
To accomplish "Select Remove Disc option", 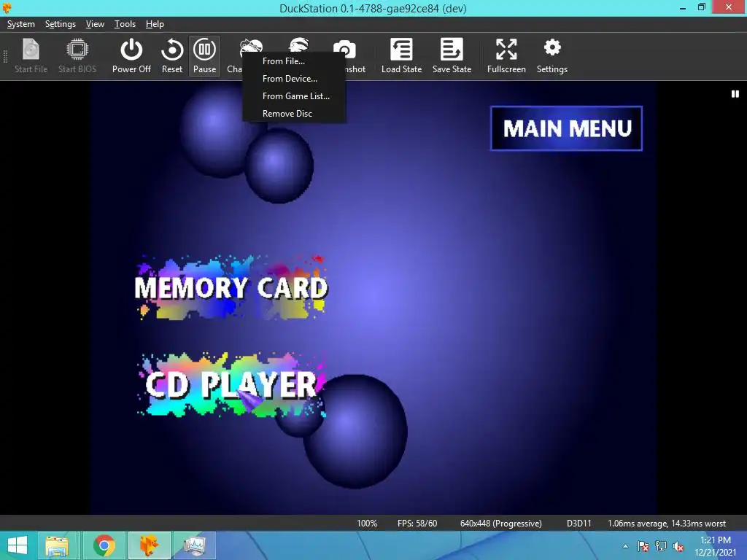I will click(x=294, y=113).
